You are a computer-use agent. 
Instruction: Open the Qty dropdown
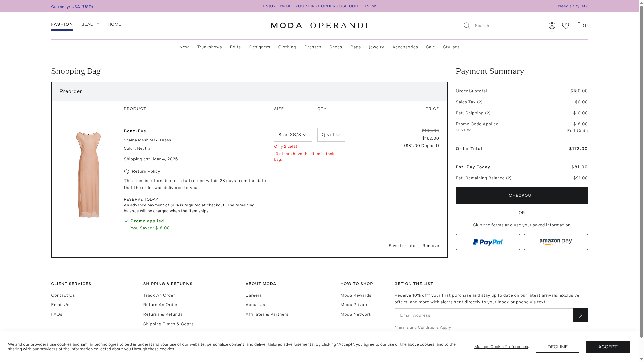331,135
